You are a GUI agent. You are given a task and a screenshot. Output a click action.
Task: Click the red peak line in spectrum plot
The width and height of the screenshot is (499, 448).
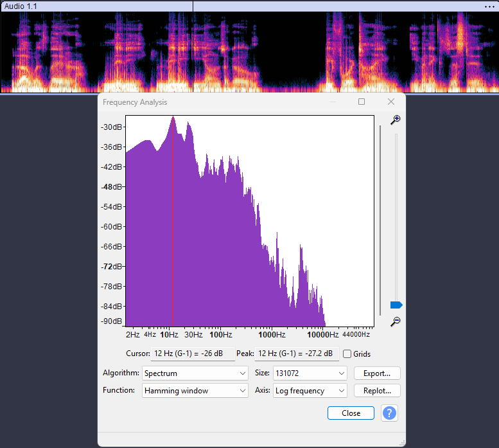click(173, 221)
